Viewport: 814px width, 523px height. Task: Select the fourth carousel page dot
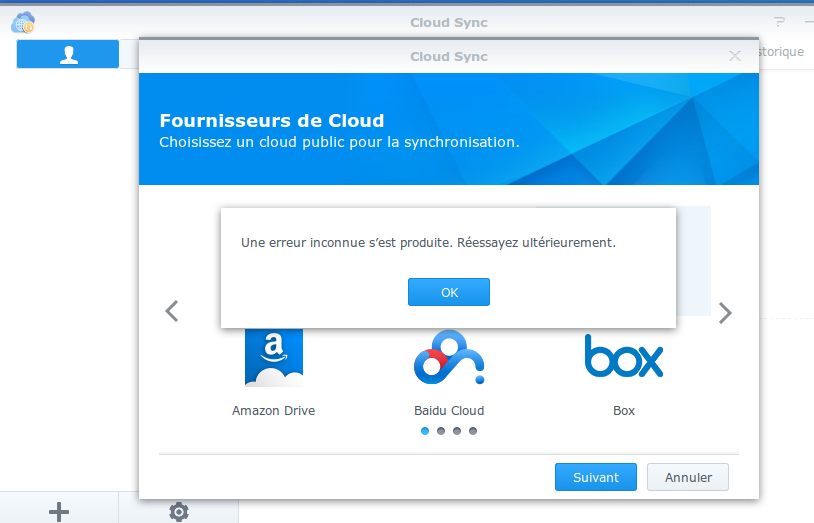(x=473, y=431)
